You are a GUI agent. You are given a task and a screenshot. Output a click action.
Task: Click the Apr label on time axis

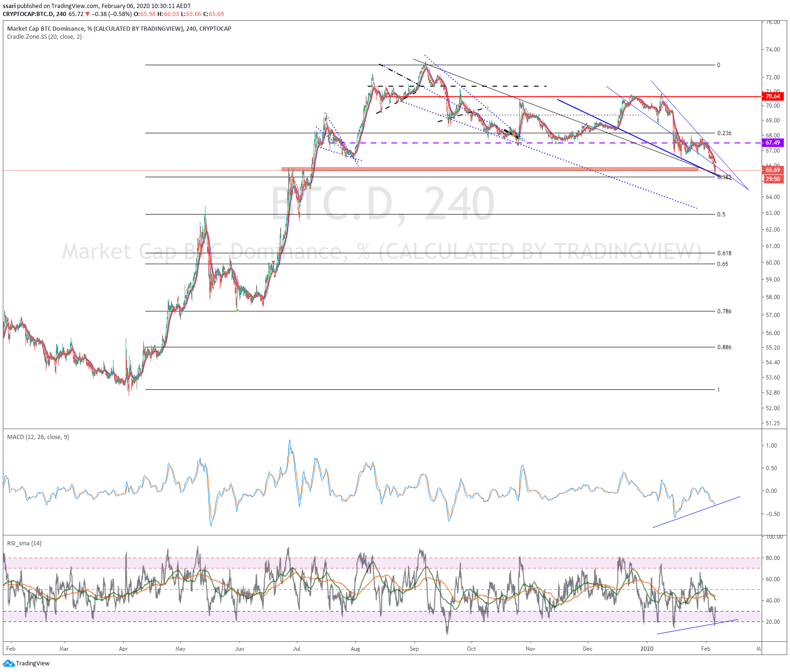coord(123,649)
